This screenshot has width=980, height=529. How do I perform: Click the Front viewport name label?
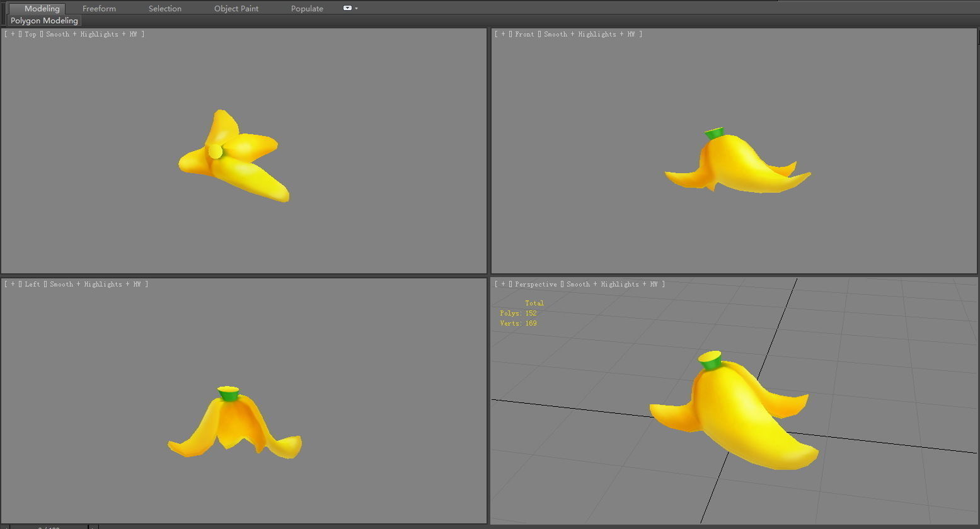(524, 34)
